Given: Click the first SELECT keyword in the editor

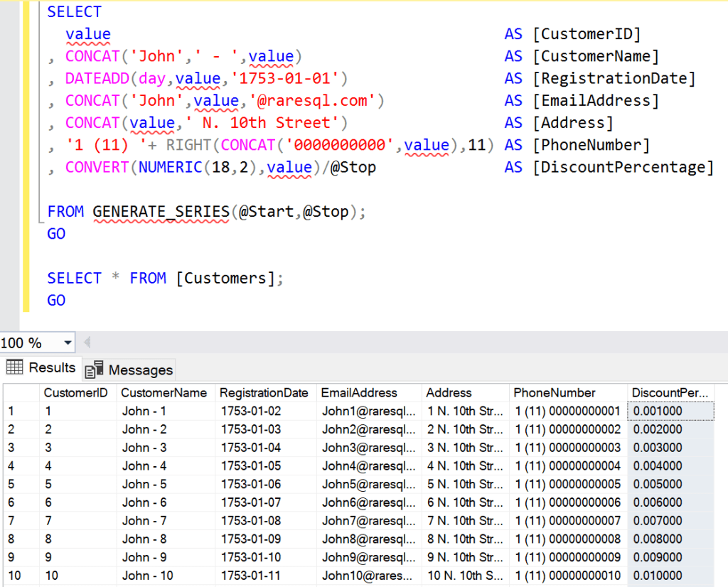Looking at the screenshot, I should click(73, 11).
